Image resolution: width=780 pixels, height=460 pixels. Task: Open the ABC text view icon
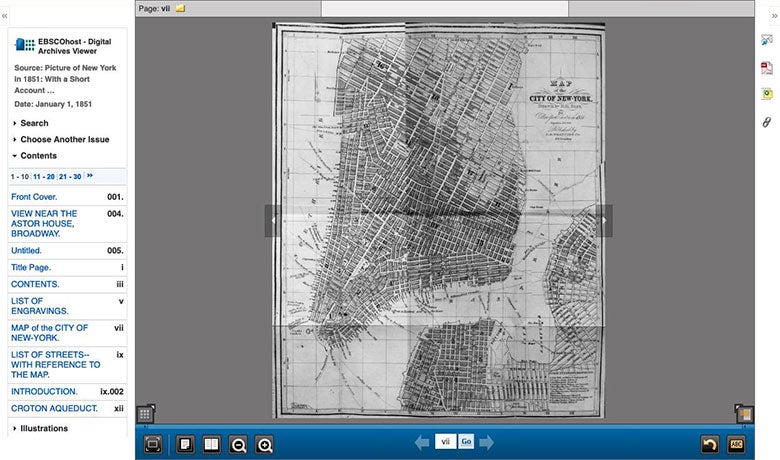click(737, 444)
